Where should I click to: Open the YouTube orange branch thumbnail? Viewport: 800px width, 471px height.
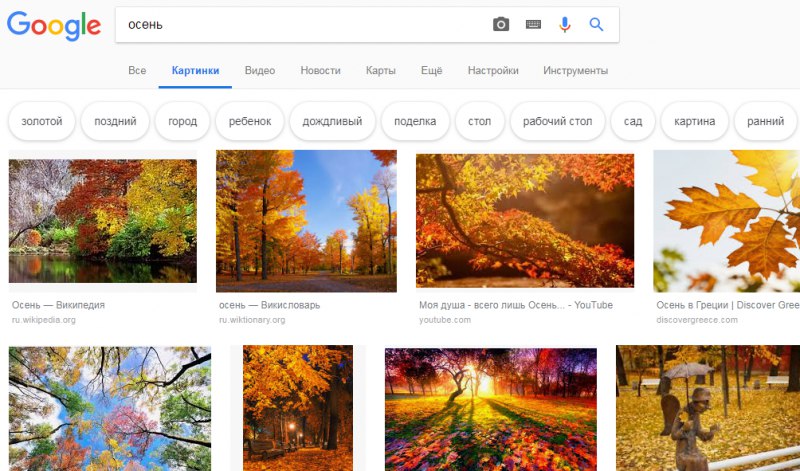click(525, 221)
